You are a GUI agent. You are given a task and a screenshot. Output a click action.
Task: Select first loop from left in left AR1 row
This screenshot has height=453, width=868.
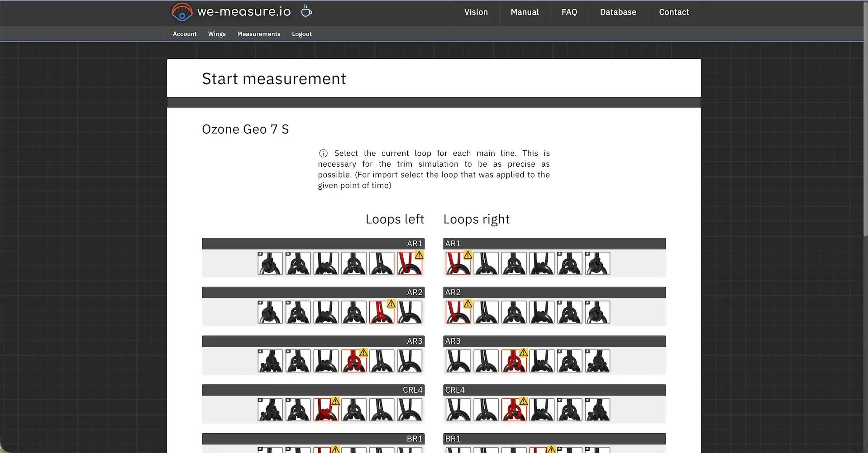[270, 264]
